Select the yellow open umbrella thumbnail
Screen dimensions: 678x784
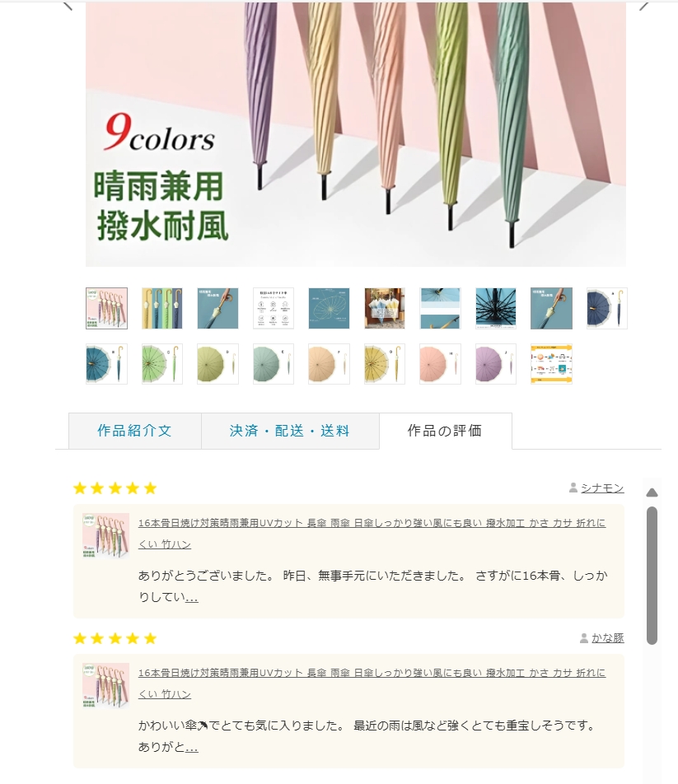[385, 364]
